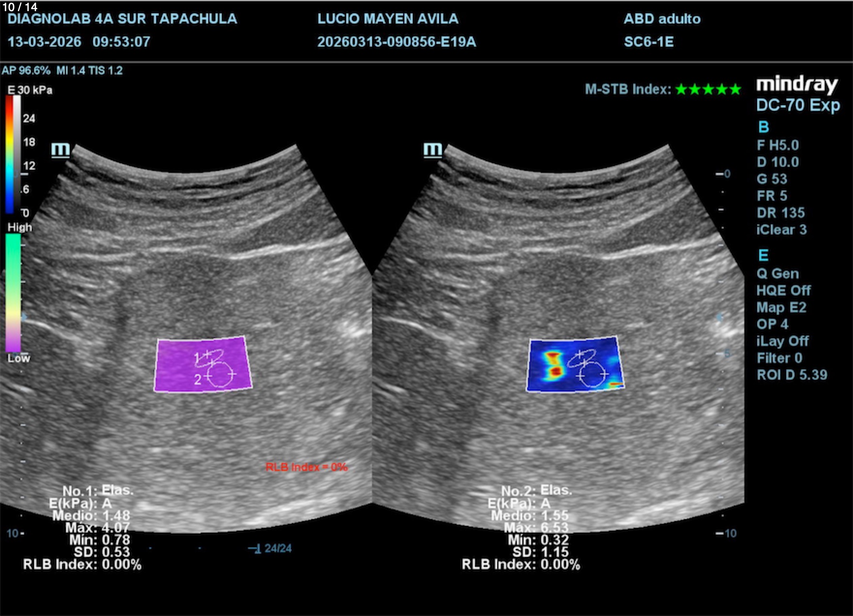Image resolution: width=853 pixels, height=616 pixels.
Task: Click the right image probe orientation 'm' marker
Action: click(x=432, y=150)
